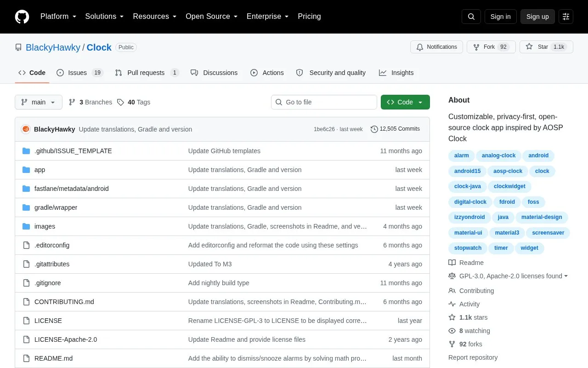Open the Sign up button
The height and width of the screenshot is (368, 588).
click(x=537, y=17)
